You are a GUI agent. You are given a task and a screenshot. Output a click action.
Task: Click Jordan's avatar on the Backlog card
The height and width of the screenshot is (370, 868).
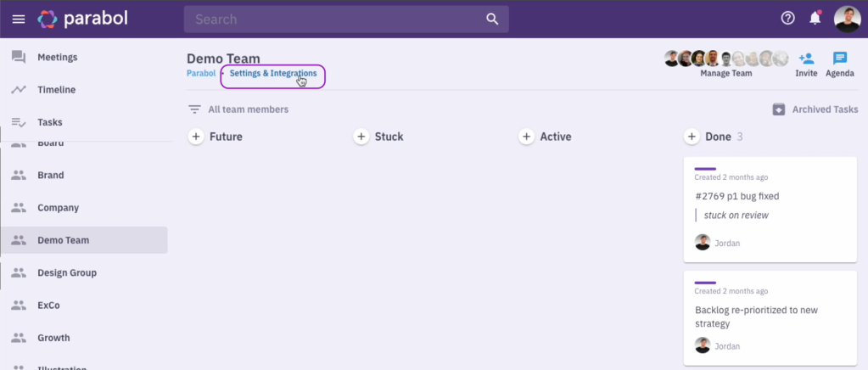[x=703, y=345]
